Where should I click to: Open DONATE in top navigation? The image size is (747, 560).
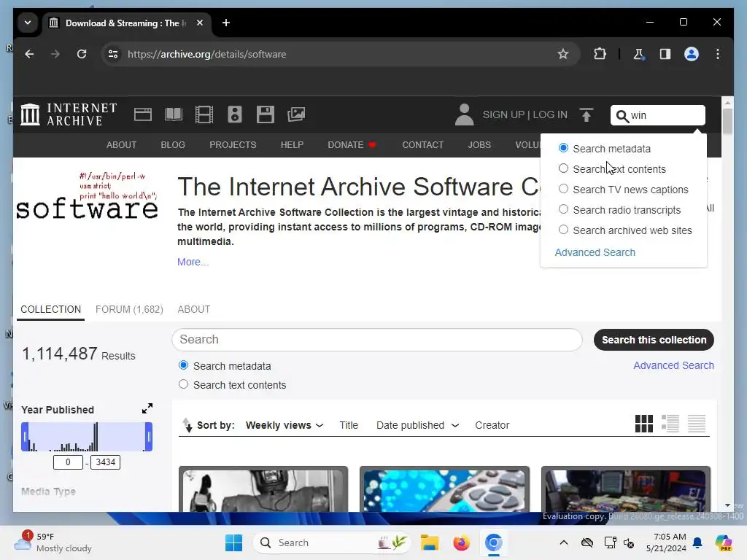point(352,145)
